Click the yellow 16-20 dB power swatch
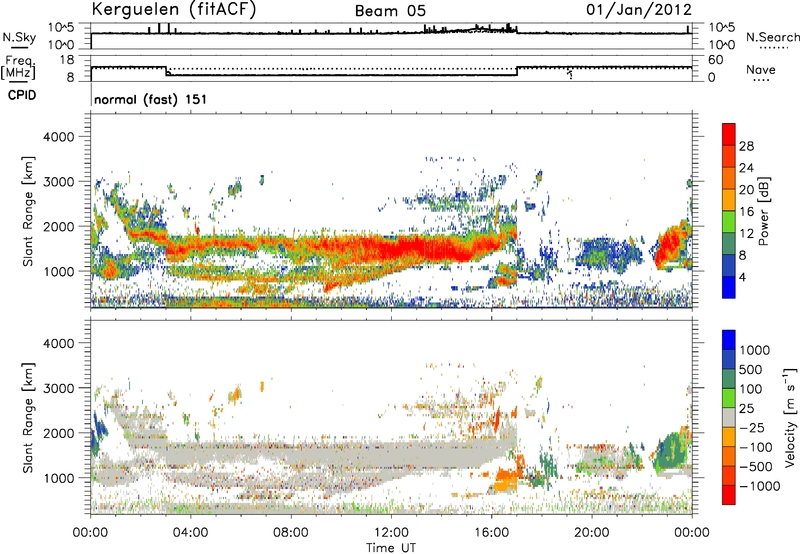The image size is (800, 554). (x=729, y=199)
